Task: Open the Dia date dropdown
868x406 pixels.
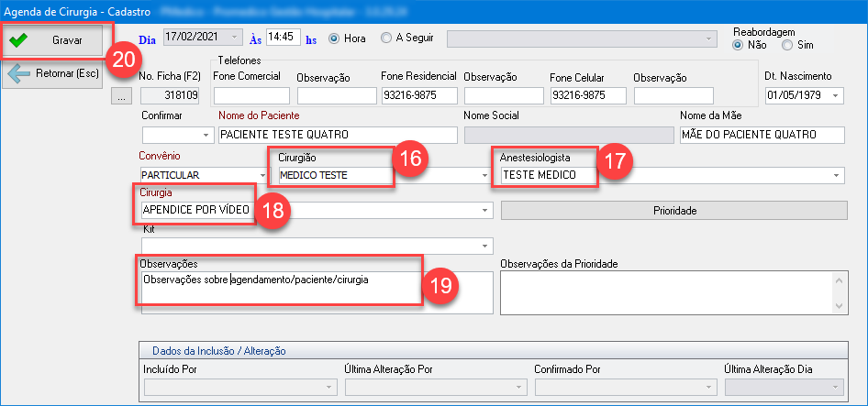Action: (x=237, y=38)
